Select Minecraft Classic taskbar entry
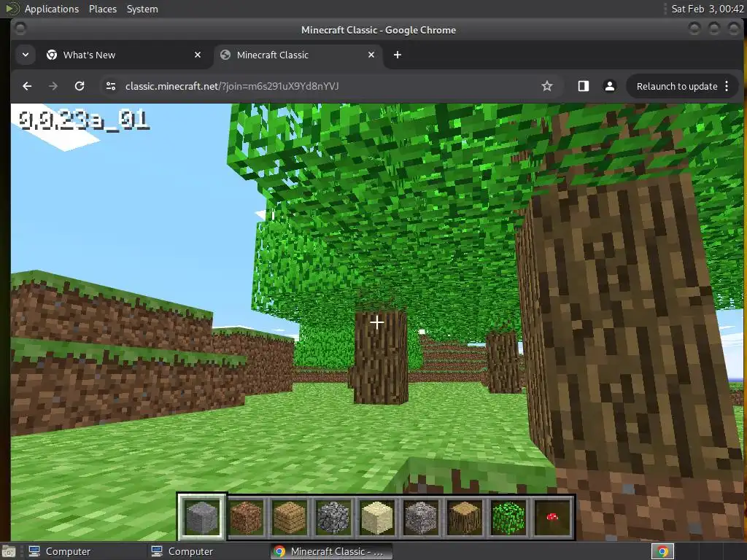 point(332,551)
